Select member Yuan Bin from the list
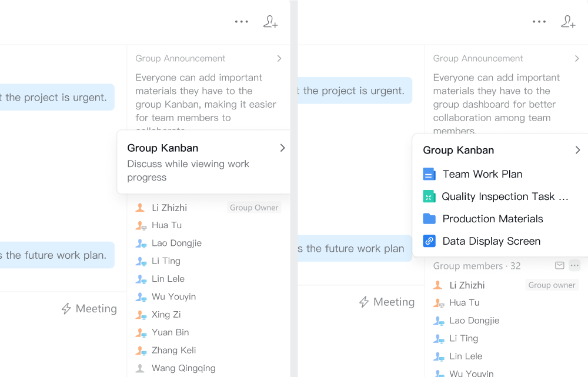Screen dimensions: 588x377 point(170,332)
